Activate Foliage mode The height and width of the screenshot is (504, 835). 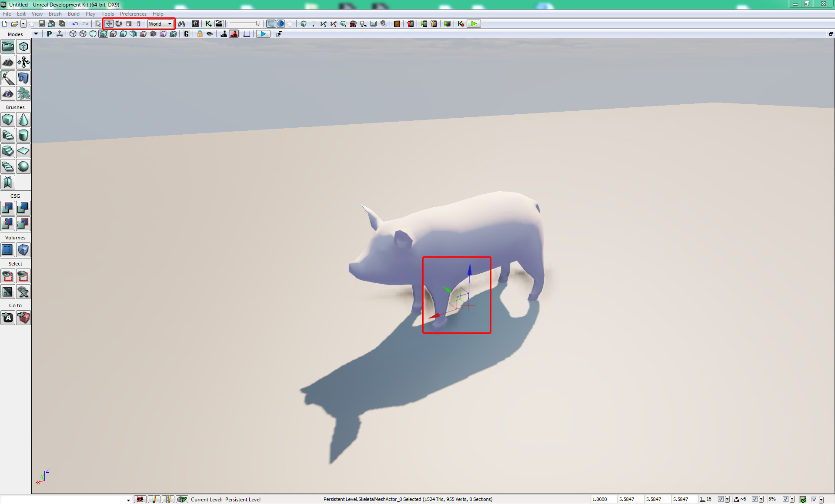23,93
